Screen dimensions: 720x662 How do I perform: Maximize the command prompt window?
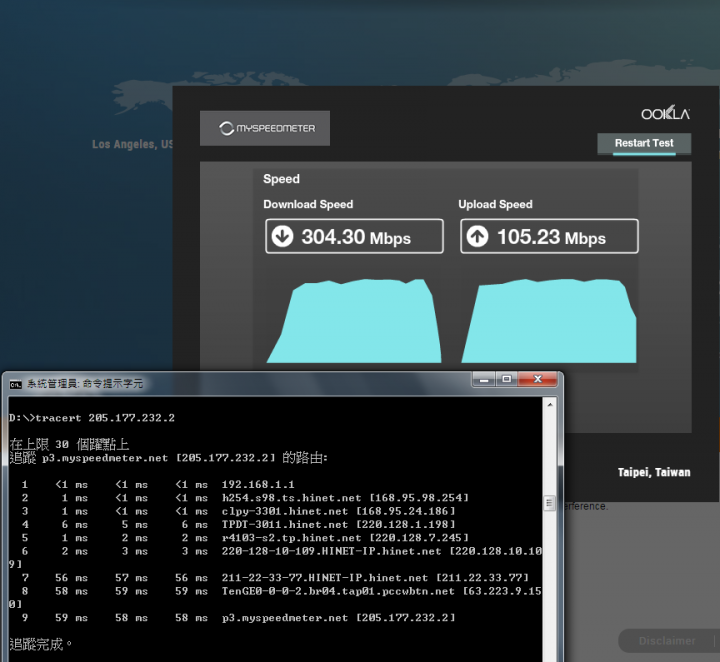click(506, 380)
